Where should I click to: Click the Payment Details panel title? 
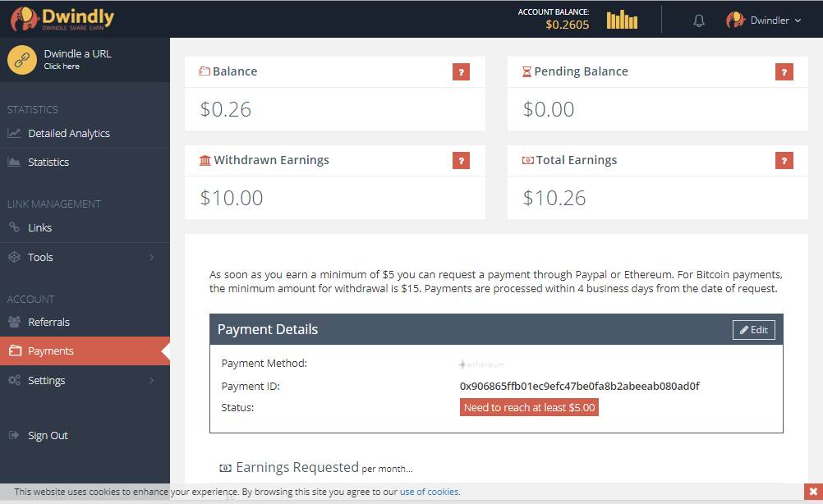point(268,329)
